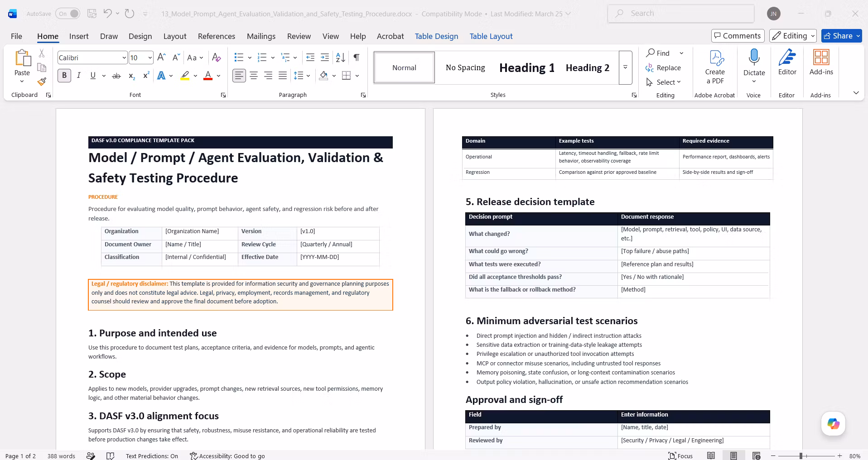This screenshot has width=868, height=460.
Task: Clear all formatting with the eraser A icon
Action: tap(217, 57)
